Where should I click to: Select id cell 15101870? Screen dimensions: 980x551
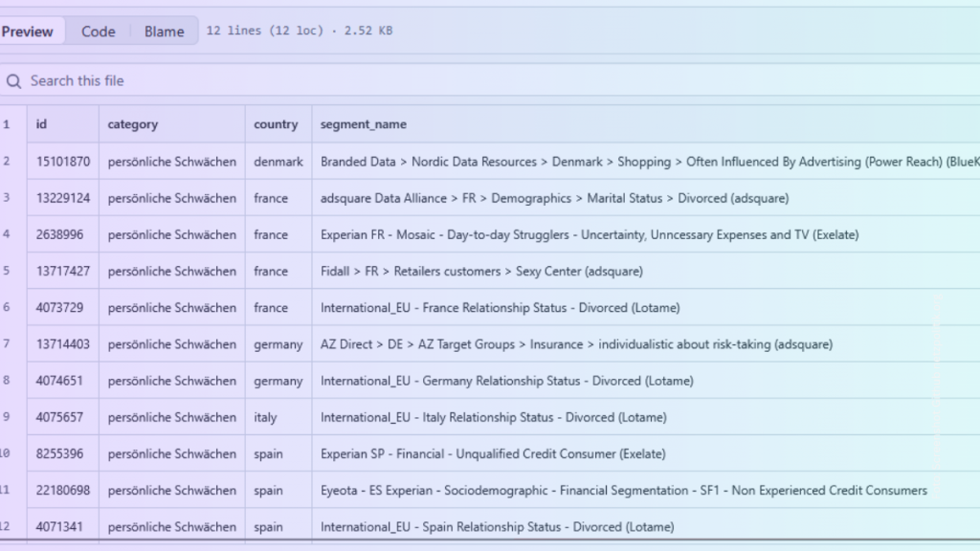click(62, 162)
